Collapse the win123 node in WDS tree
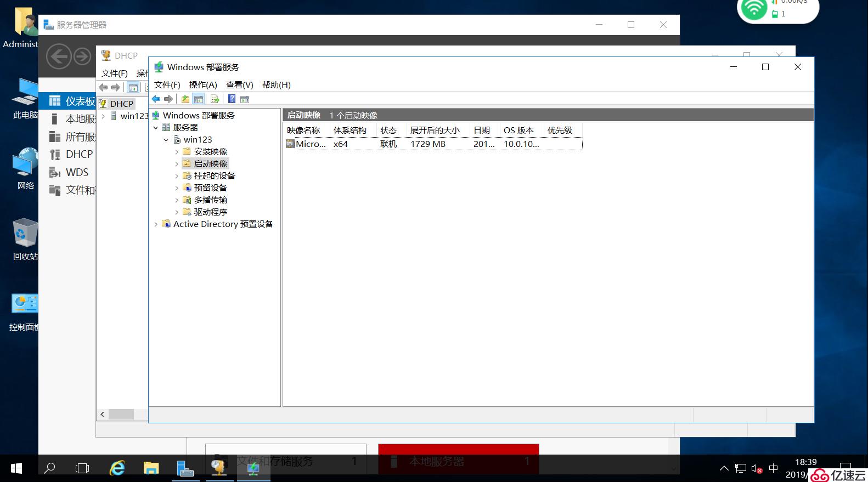868x482 pixels. (x=166, y=140)
